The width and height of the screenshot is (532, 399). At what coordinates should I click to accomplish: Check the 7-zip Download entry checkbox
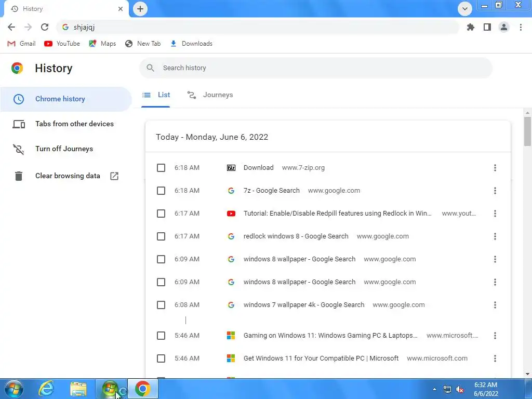pos(161,168)
